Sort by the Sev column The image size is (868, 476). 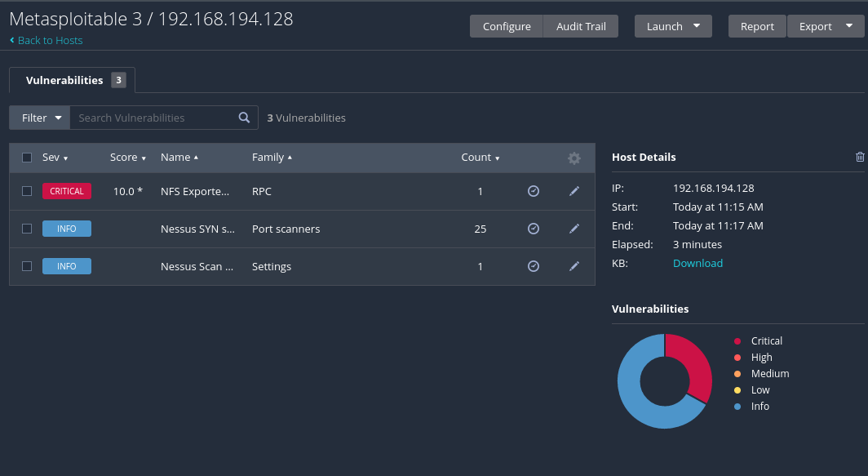tap(55, 158)
